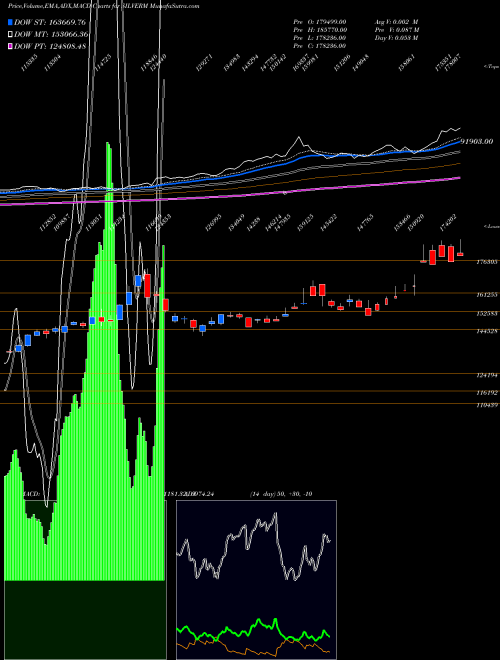Click the magenta DOW PT legend swatch

[x=10, y=46]
